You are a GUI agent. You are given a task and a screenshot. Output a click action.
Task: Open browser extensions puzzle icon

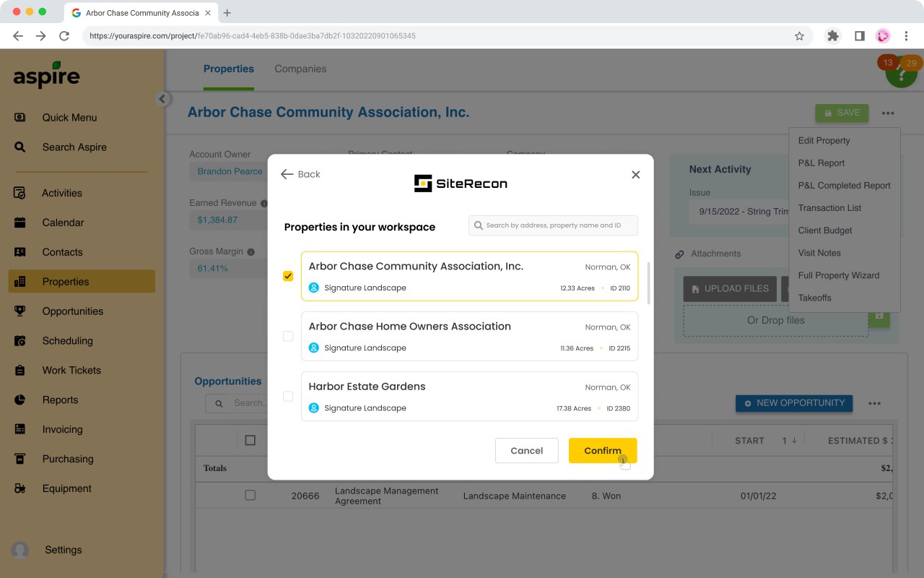pyautogui.click(x=833, y=36)
